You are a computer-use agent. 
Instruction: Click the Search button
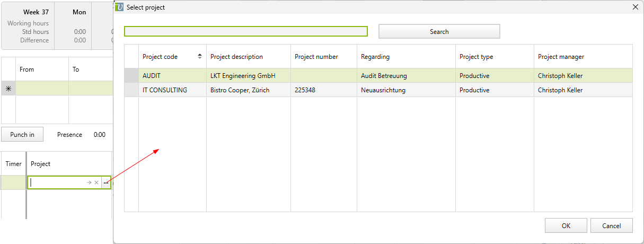(439, 32)
